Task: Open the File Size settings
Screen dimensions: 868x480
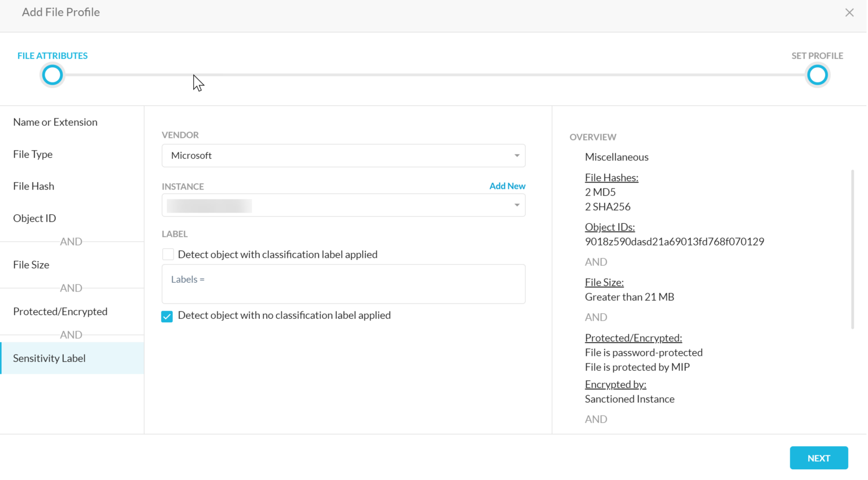Action: point(31,265)
